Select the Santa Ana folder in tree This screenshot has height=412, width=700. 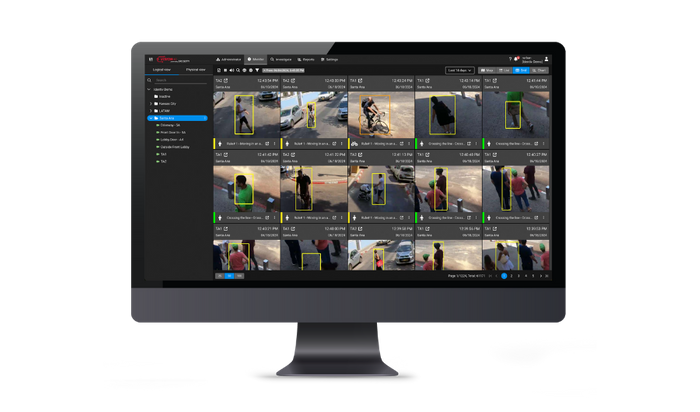[x=168, y=118]
